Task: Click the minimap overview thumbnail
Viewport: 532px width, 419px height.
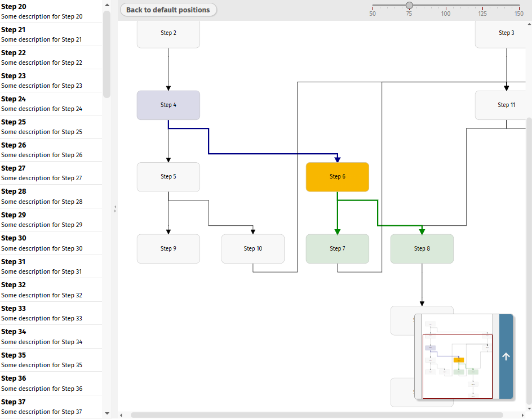Action: (x=457, y=356)
